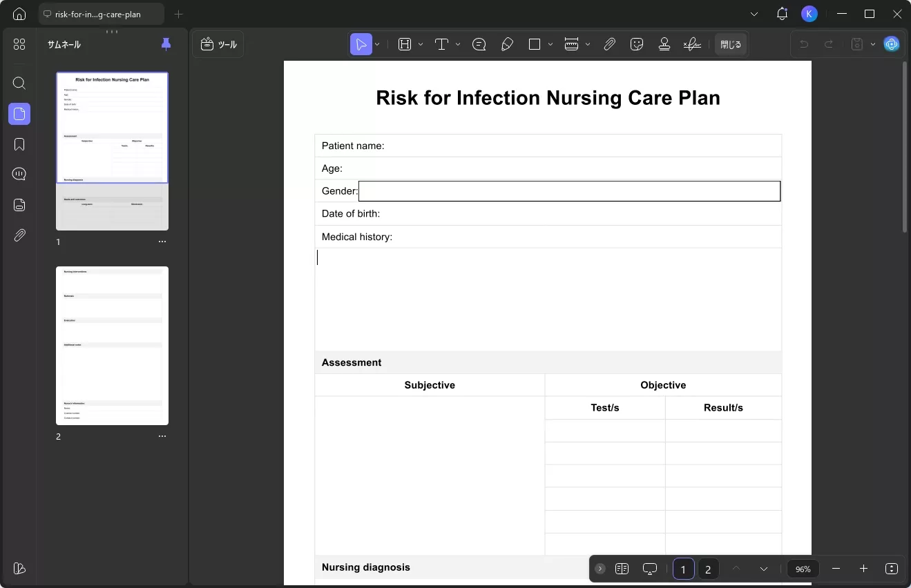Click the 閉じる button
This screenshot has width=911, height=588.
pos(730,44)
